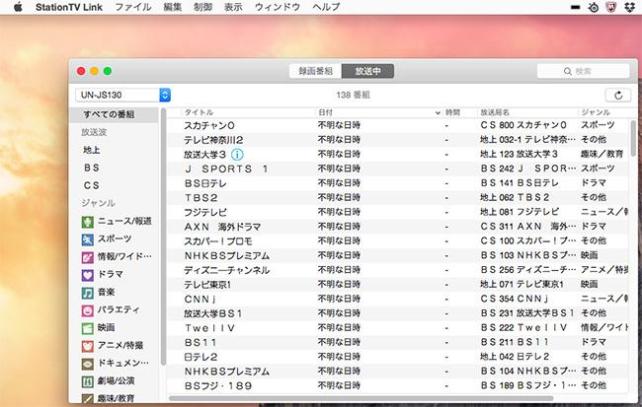Open the ヘルプ menu in the menu bar
The height and width of the screenshot is (407, 642).
pos(326,6)
